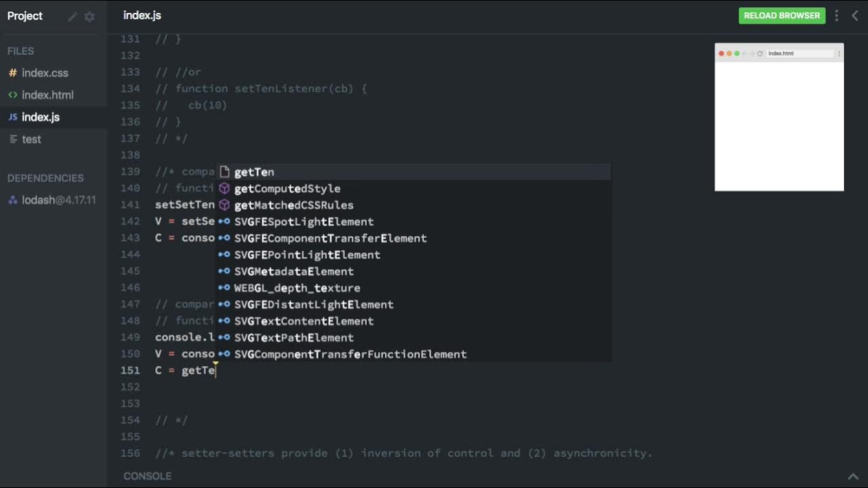The width and height of the screenshot is (868, 488).
Task: Click the three-dot menu in preview browser
Action: 839,54
